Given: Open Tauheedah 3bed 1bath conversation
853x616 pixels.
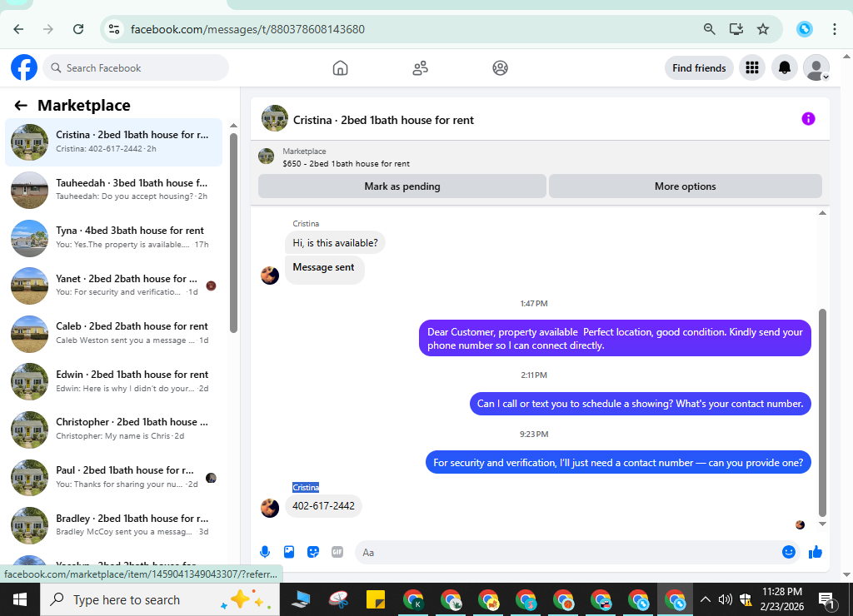Looking at the screenshot, I should tap(113, 190).
